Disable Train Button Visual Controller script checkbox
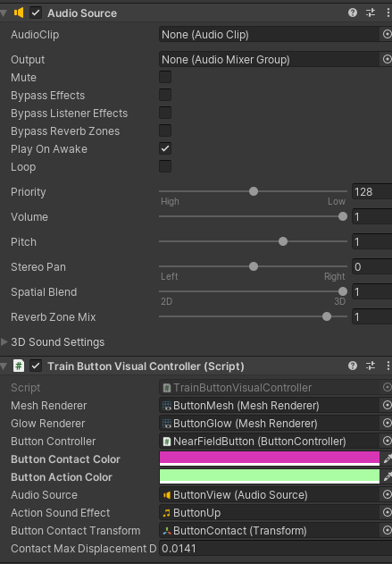The height and width of the screenshot is (564, 392). point(35,366)
